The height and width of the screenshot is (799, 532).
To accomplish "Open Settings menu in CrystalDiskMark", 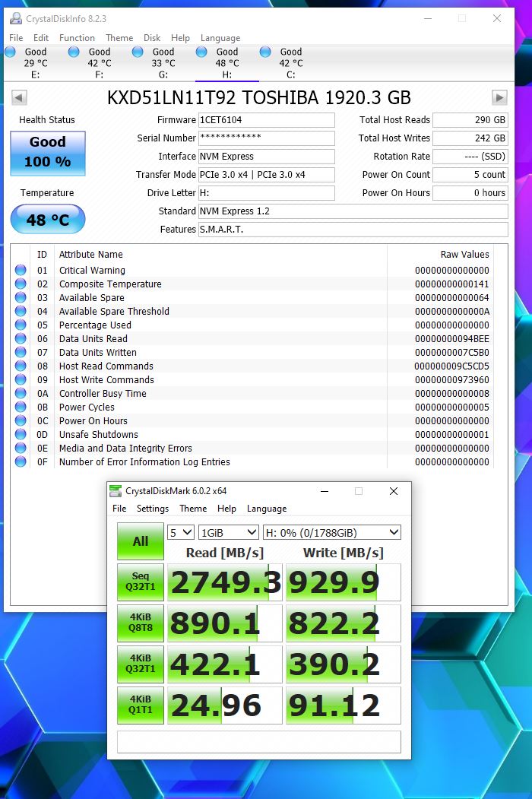I will [152, 509].
